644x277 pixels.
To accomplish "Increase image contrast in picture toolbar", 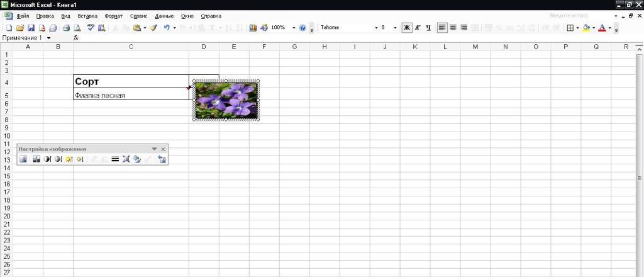I will pos(47,159).
